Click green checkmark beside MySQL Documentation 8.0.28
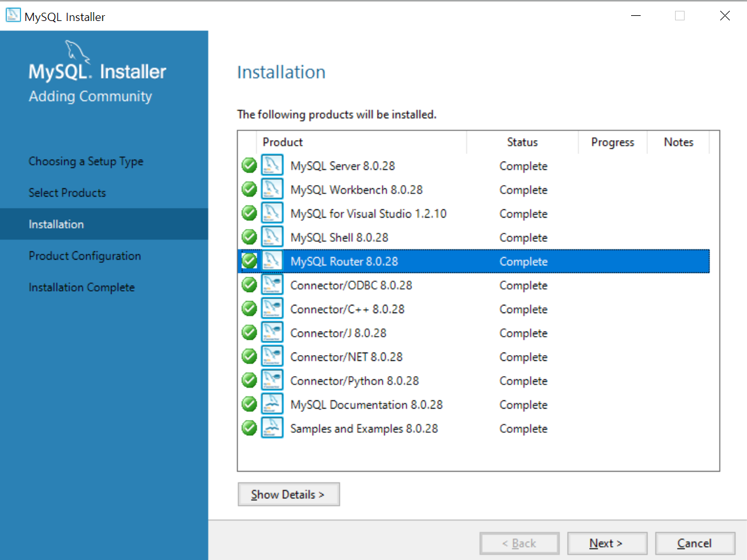The width and height of the screenshot is (747, 560). pos(249,404)
